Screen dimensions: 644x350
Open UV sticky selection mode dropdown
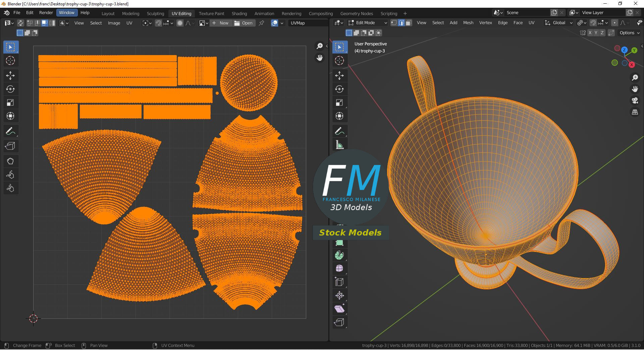64,23
